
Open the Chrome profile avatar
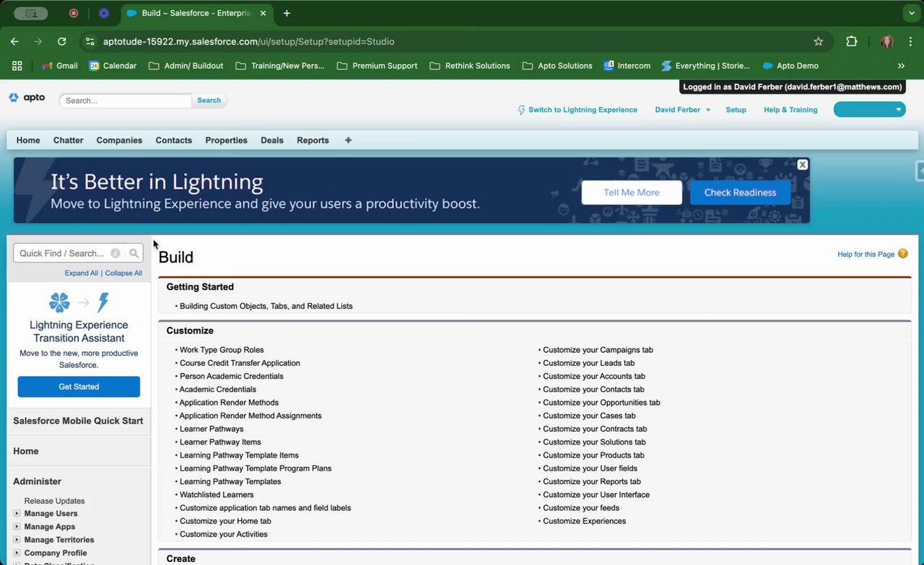coord(887,42)
